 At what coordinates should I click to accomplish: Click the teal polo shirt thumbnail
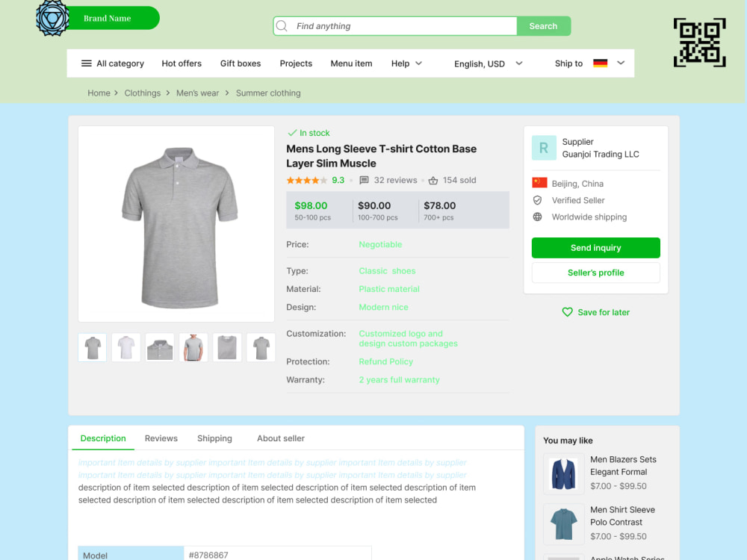pos(563,524)
